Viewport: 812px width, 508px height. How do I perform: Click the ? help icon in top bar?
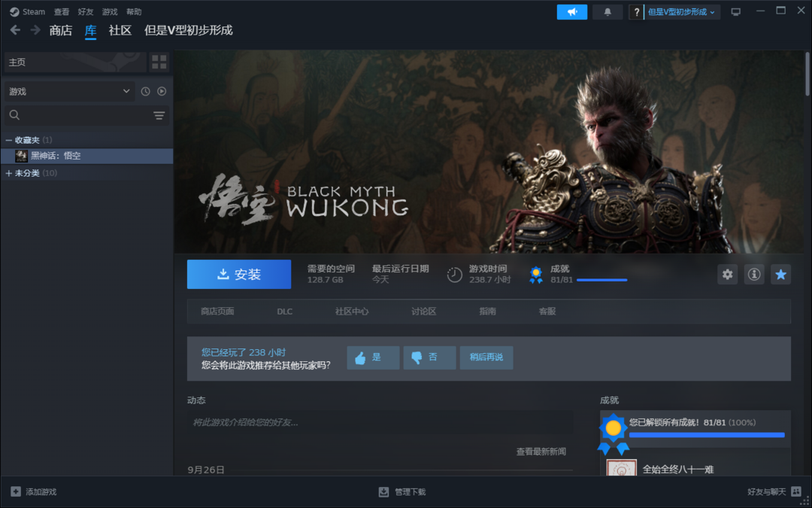[637, 12]
